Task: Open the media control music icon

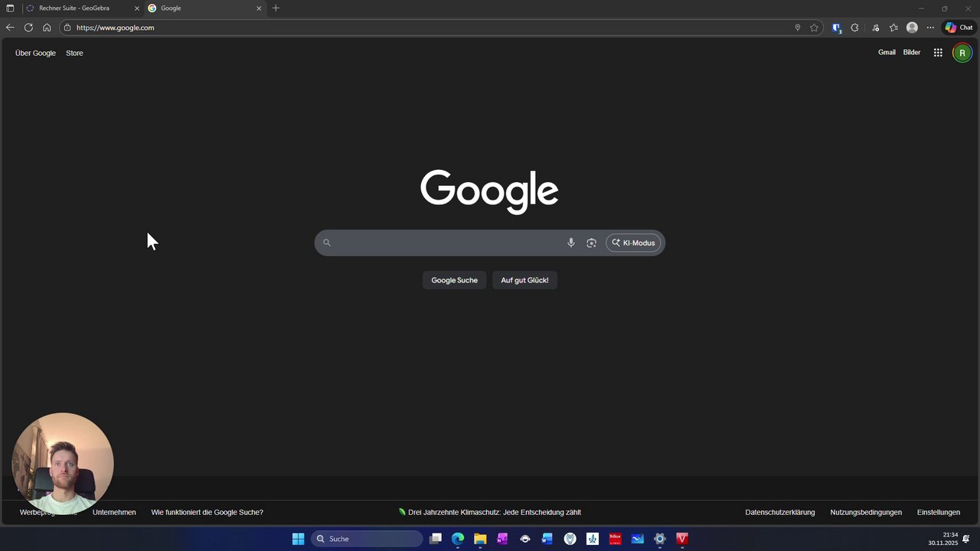Action: 875,28
